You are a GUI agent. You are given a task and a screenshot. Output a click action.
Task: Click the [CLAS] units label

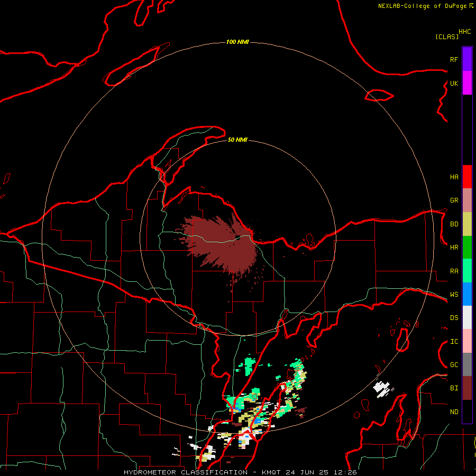point(447,37)
